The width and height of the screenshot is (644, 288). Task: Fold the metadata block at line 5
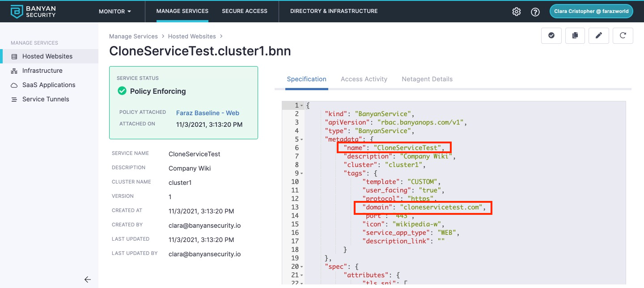(x=302, y=140)
